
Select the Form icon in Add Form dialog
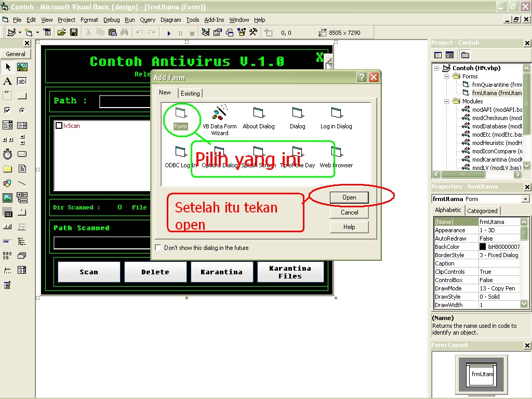pos(180,118)
